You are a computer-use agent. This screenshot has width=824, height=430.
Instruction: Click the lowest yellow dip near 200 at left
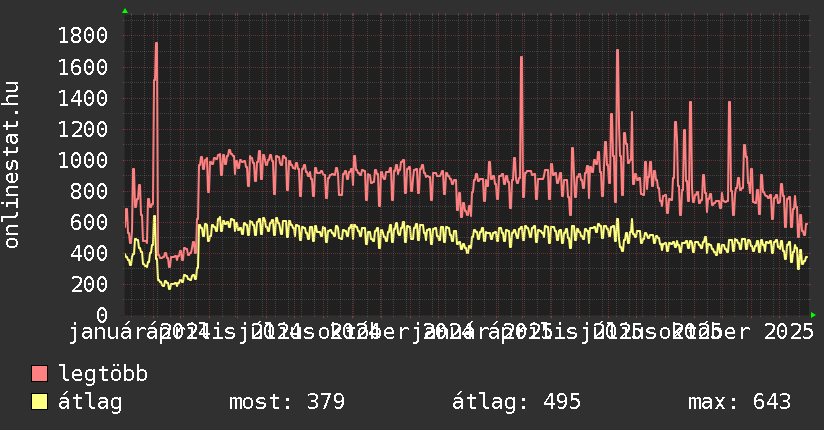[x=168, y=287]
